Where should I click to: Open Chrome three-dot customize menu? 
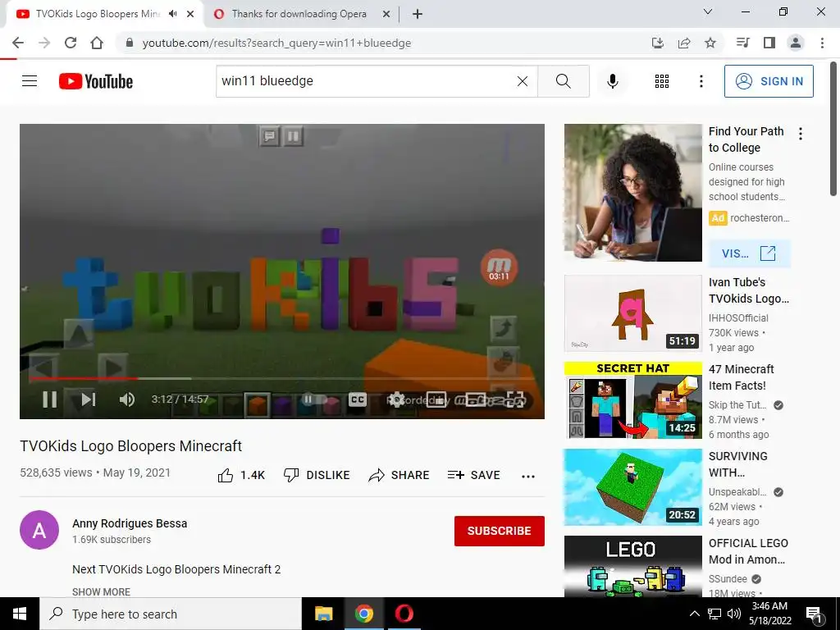pyautogui.click(x=822, y=43)
